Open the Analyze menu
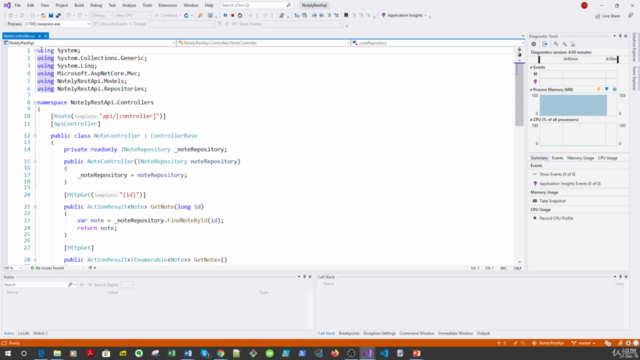Screen dimensions: 640x360 point(129,5)
